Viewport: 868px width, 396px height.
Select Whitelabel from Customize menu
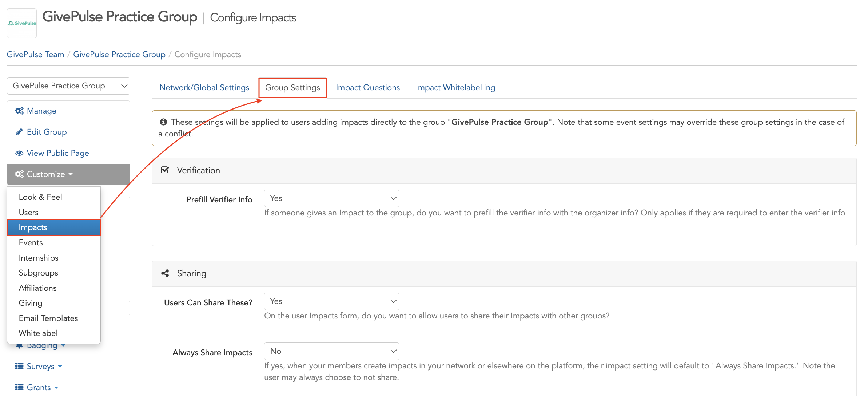coord(54,333)
